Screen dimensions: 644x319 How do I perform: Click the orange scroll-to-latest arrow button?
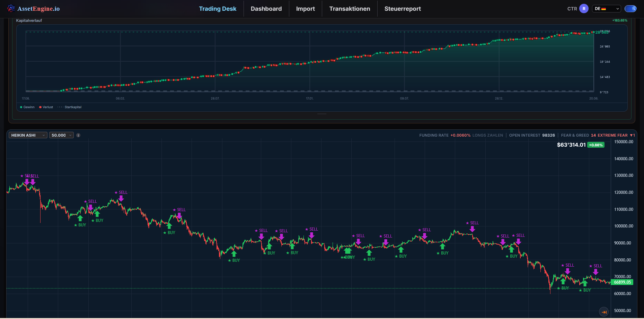click(x=604, y=312)
